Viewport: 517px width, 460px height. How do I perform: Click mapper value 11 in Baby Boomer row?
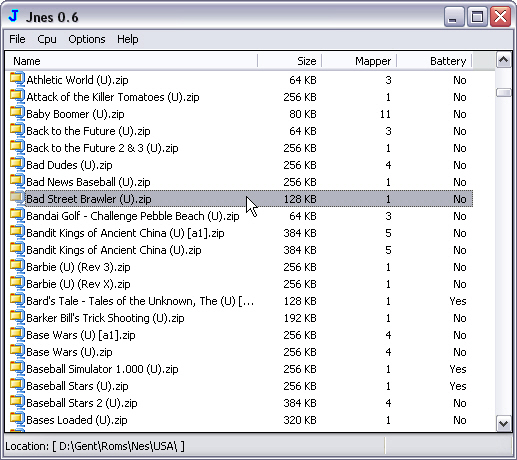tap(385, 114)
